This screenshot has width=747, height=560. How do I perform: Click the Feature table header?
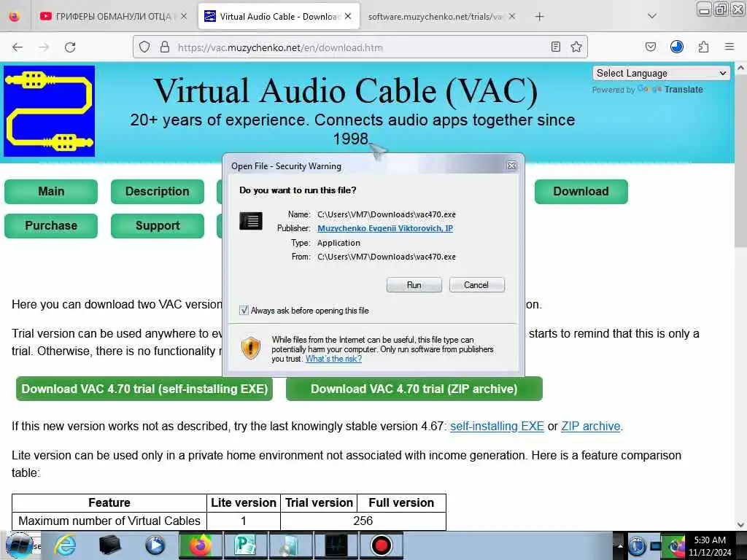click(109, 503)
